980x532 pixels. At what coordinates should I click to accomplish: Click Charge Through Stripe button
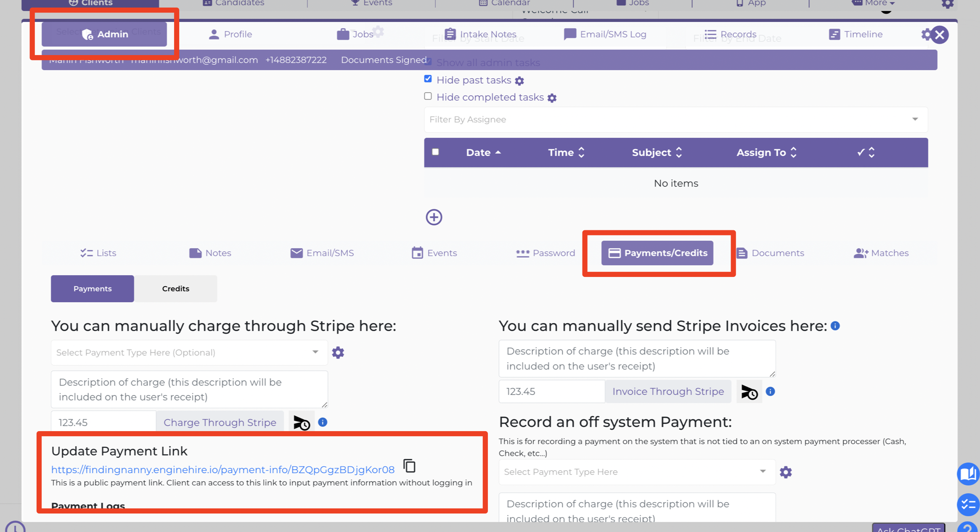coord(220,422)
